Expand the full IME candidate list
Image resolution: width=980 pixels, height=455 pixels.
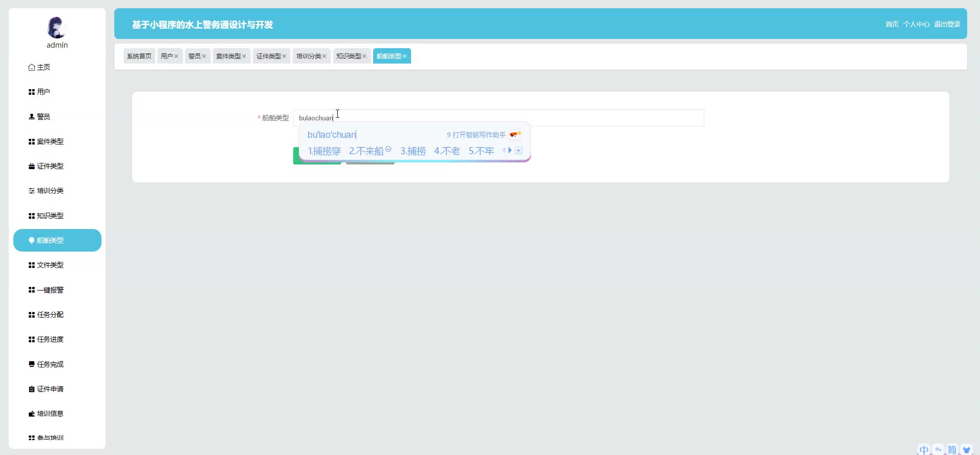[x=519, y=151]
